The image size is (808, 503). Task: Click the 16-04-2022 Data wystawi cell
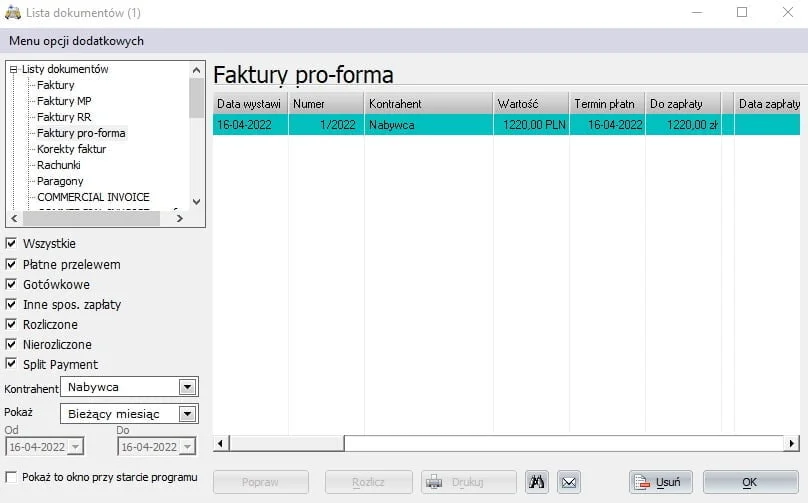pyautogui.click(x=250, y=125)
